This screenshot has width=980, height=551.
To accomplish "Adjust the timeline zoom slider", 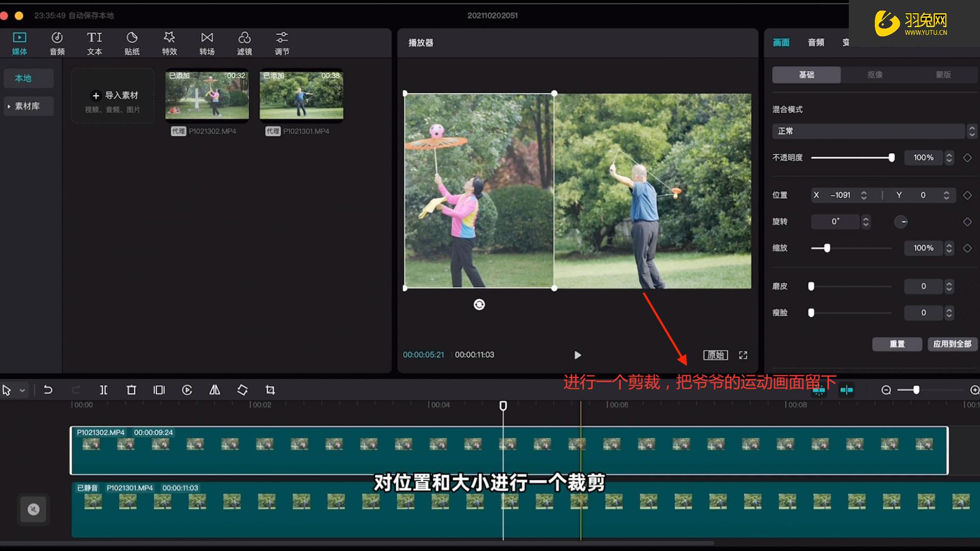I will click(x=930, y=390).
